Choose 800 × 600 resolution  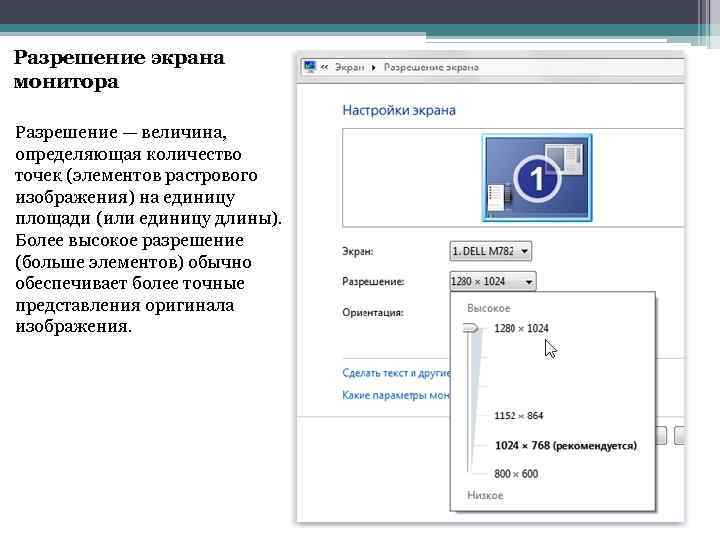tap(516, 473)
